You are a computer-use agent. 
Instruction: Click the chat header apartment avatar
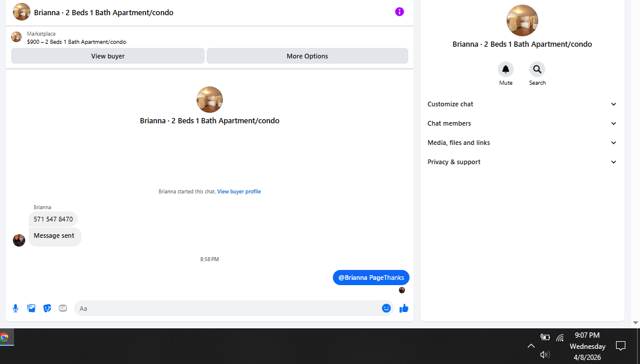click(22, 12)
